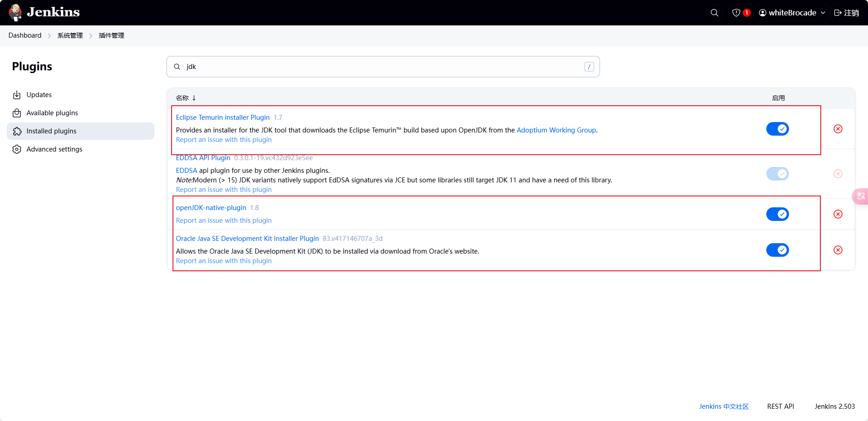Viewport: 868px width, 421px height.
Task: Open openJDK-native-plugin link
Action: [x=211, y=208]
